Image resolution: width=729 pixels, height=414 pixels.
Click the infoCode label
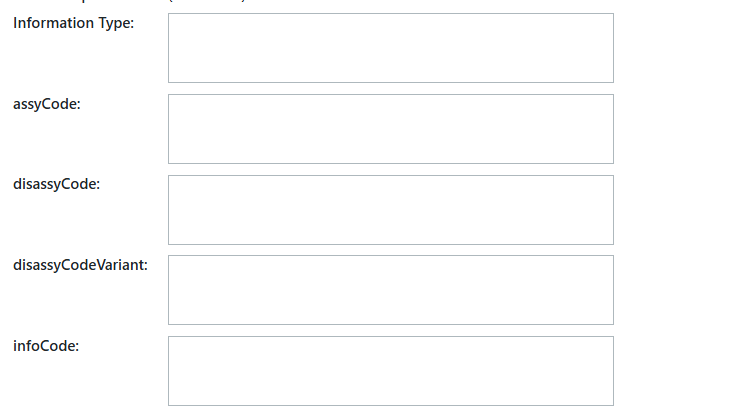(46, 346)
